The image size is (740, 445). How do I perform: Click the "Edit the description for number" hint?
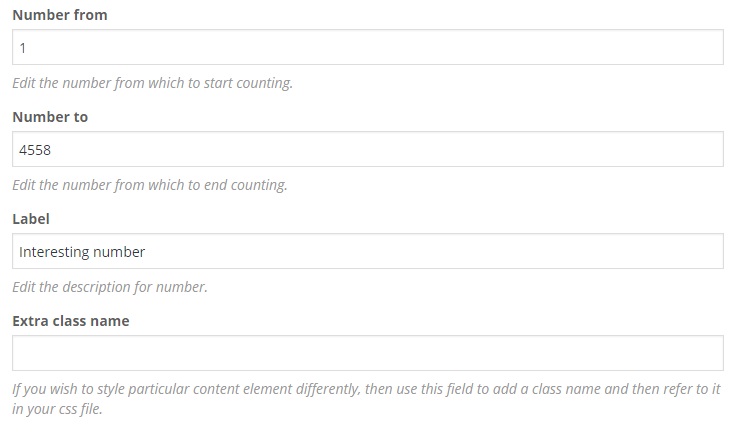110,287
